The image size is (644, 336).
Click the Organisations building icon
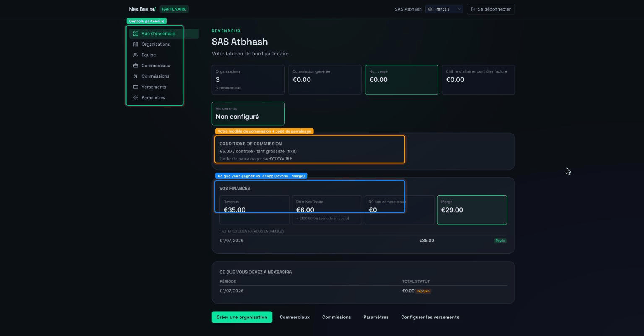[x=136, y=44]
